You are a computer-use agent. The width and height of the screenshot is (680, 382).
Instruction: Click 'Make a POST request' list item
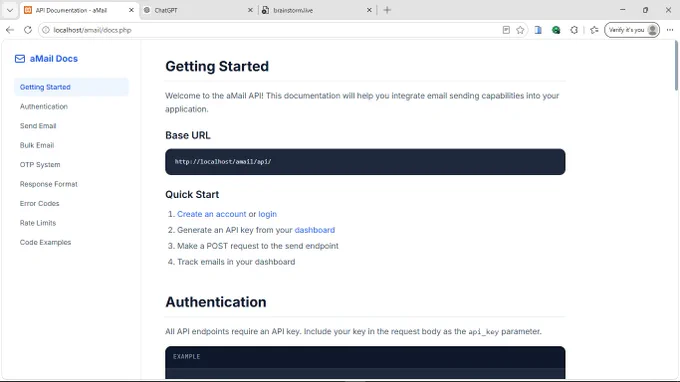coord(258,246)
